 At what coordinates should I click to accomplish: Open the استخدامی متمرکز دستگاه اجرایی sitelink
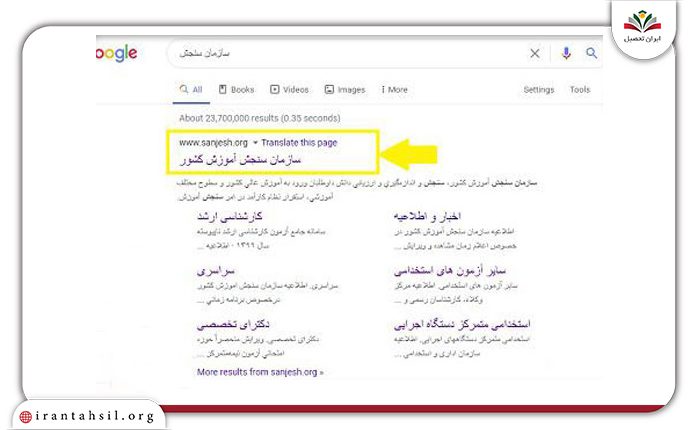pyautogui.click(x=462, y=324)
